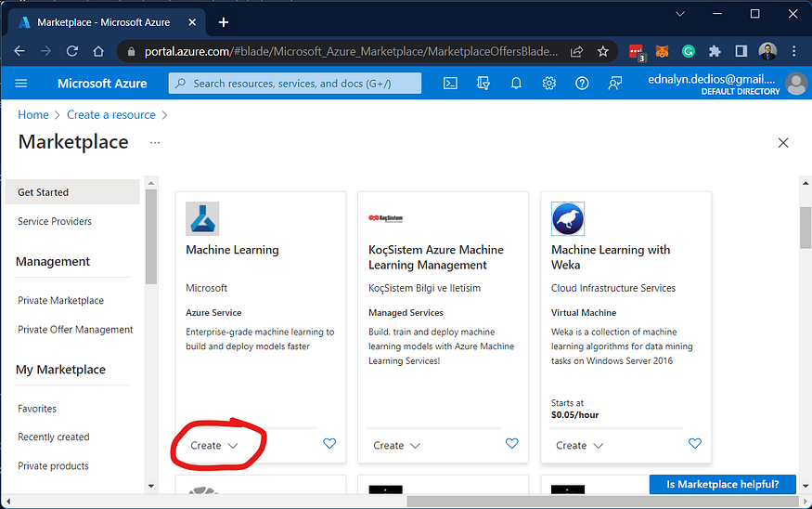The image size is (812, 509).
Task: Open Private Marketplace in the sidebar
Action: (x=60, y=301)
